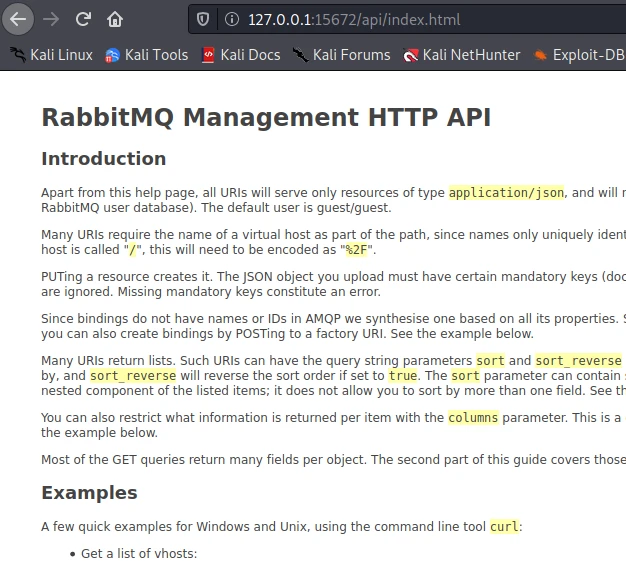Go back using the browser back arrow
Screen dimensions: 626x567
pyautogui.click(x=18, y=19)
